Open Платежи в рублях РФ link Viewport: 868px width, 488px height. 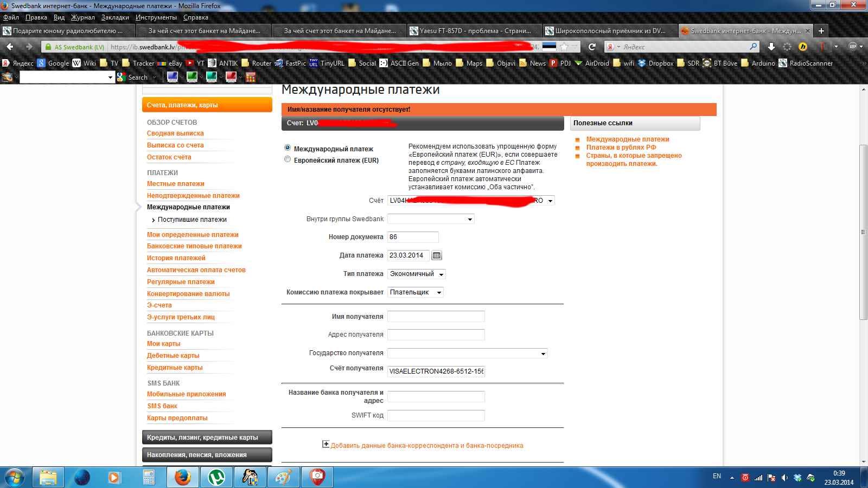(621, 147)
